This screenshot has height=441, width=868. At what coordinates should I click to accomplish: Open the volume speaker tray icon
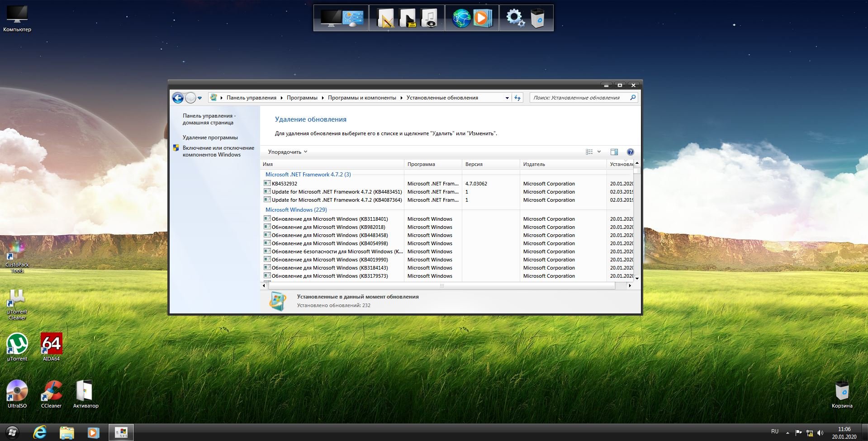pyautogui.click(x=821, y=432)
